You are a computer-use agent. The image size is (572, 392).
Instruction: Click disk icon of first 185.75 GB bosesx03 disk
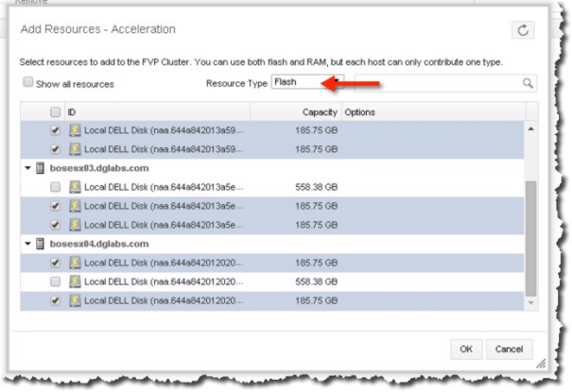pos(75,206)
